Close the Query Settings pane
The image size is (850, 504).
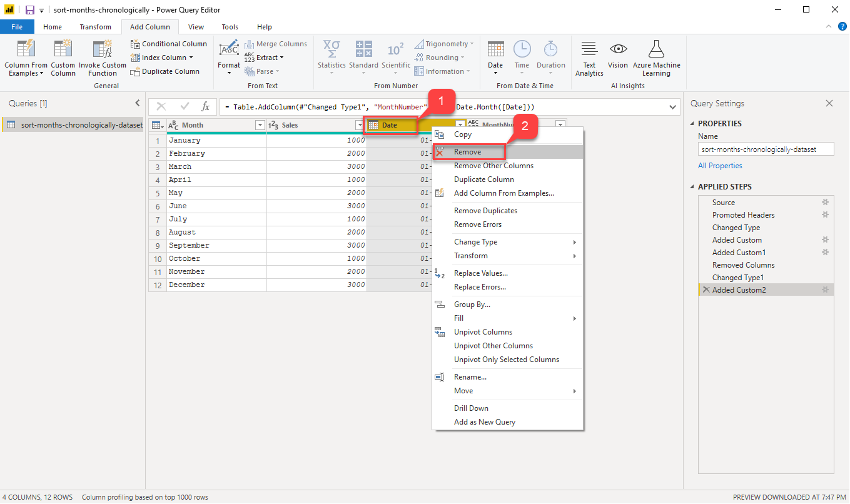point(829,103)
